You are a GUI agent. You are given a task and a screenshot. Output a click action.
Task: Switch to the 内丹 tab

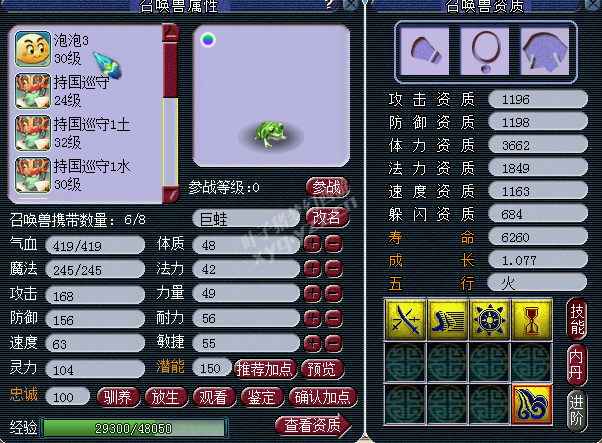tap(576, 365)
